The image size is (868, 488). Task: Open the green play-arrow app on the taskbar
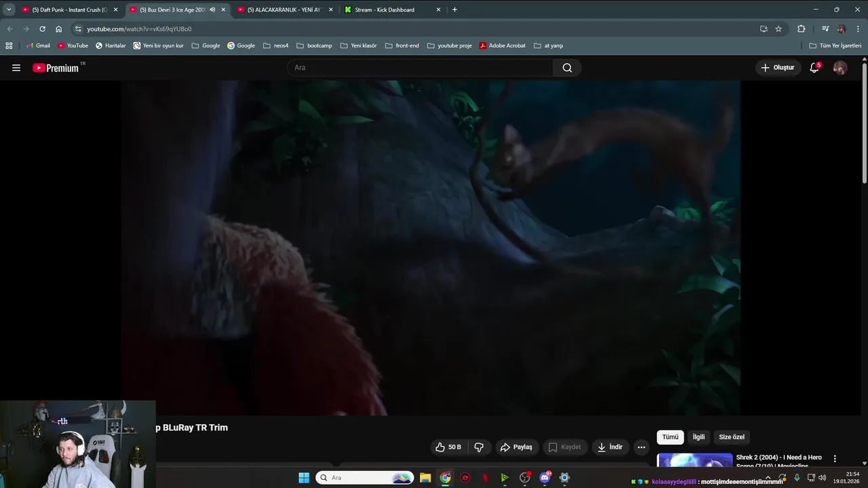pyautogui.click(x=505, y=478)
